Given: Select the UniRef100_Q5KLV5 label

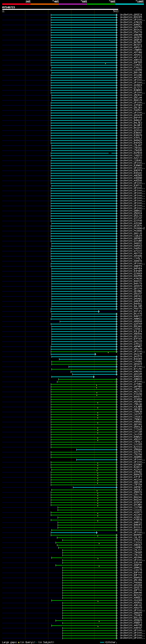Looking at the screenshot, I should pyautogui.click(x=131, y=349).
